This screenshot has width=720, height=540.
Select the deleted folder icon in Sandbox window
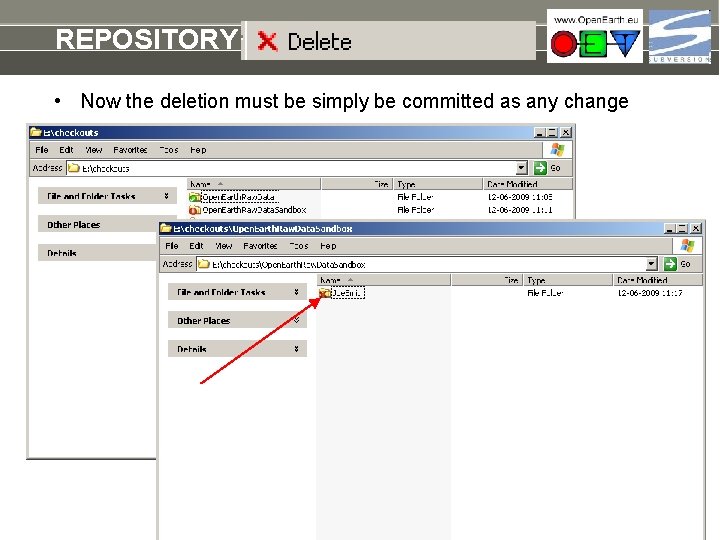click(x=325, y=293)
